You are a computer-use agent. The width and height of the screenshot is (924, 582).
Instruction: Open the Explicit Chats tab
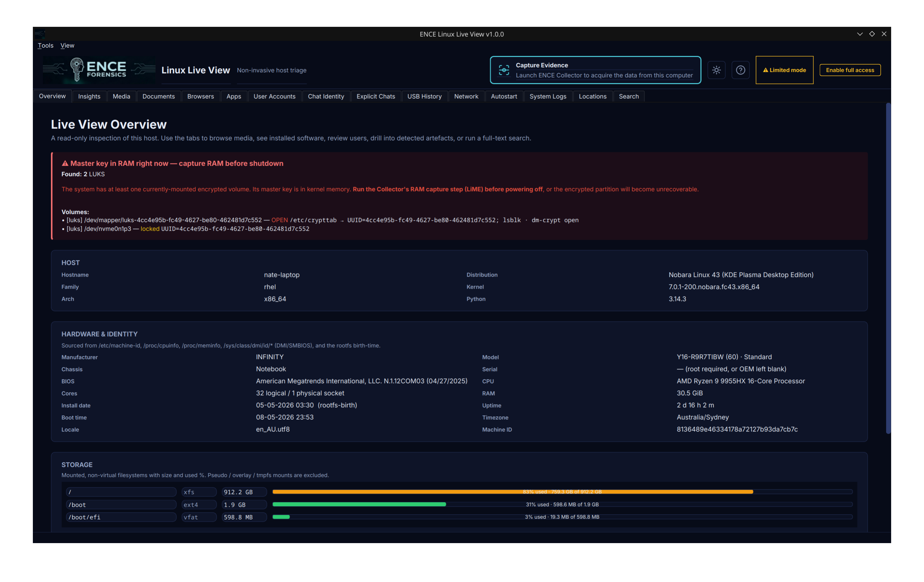(x=376, y=97)
